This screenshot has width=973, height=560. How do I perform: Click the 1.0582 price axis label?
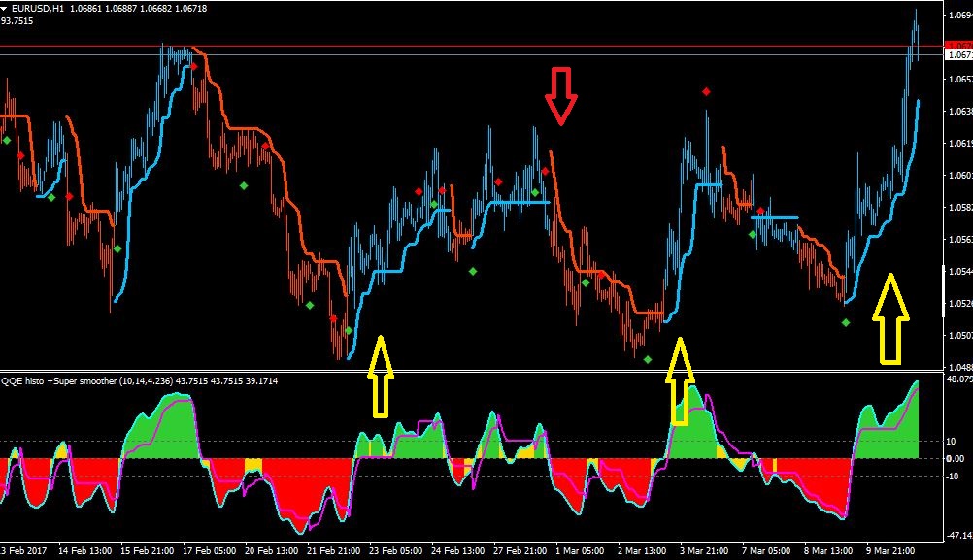tap(960, 207)
